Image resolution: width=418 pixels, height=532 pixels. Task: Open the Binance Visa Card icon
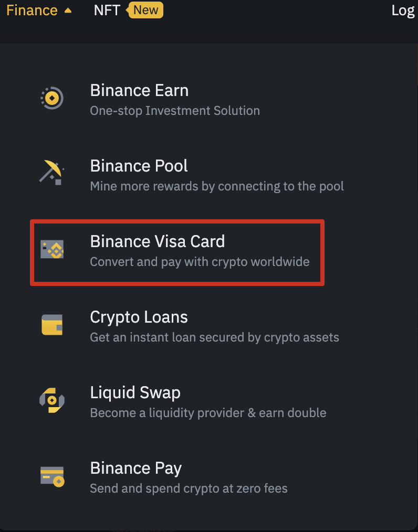[x=51, y=249]
